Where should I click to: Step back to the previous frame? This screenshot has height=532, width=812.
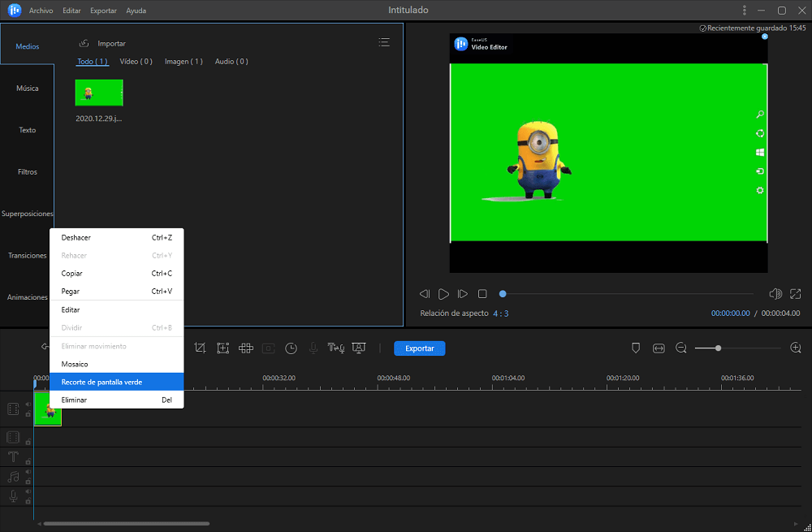point(425,294)
